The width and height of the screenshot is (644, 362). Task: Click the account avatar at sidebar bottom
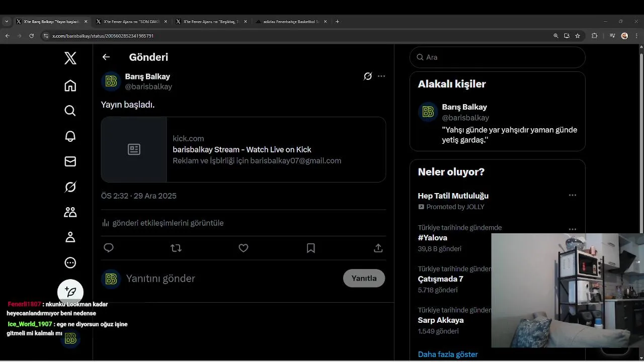70,338
